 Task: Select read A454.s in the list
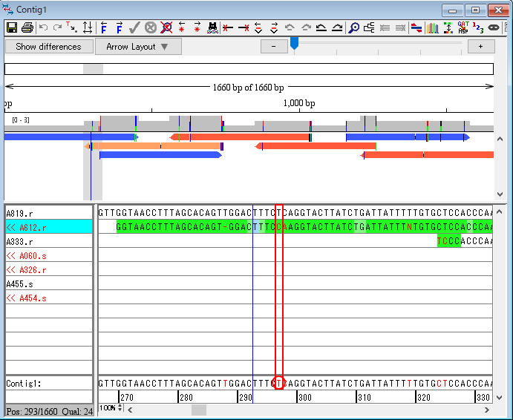49,298
